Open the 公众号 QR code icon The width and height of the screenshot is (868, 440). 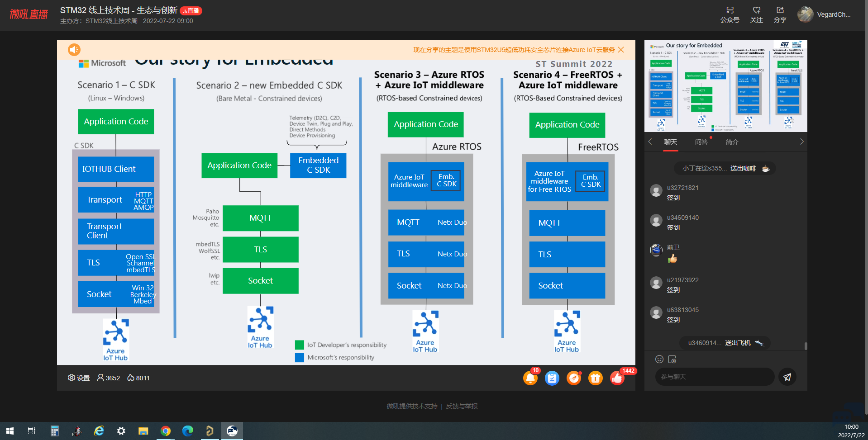730,14
